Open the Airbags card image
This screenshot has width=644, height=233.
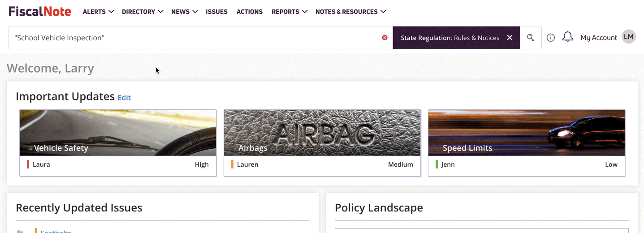click(x=322, y=133)
